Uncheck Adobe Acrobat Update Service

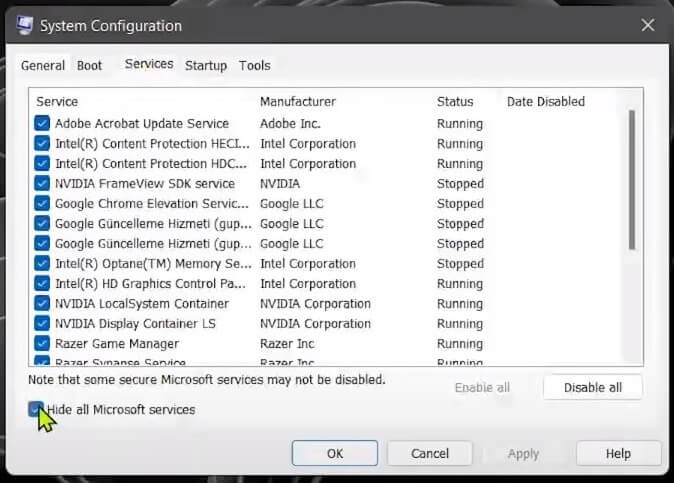[x=42, y=123]
